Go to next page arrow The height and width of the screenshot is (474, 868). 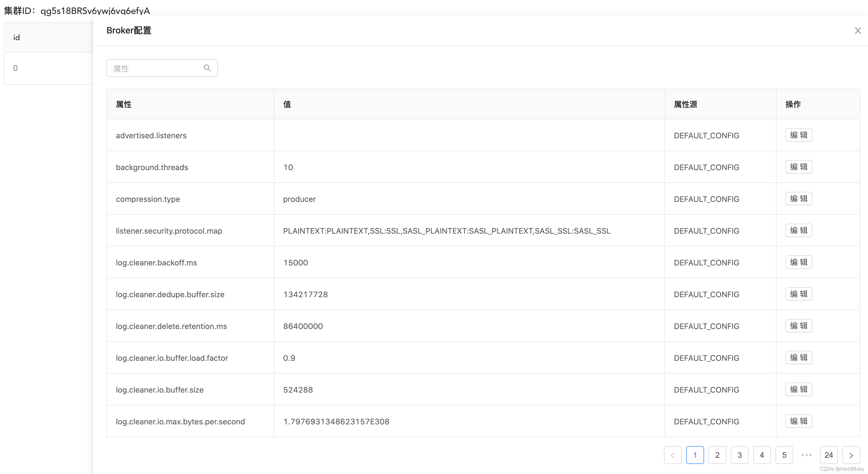(851, 455)
